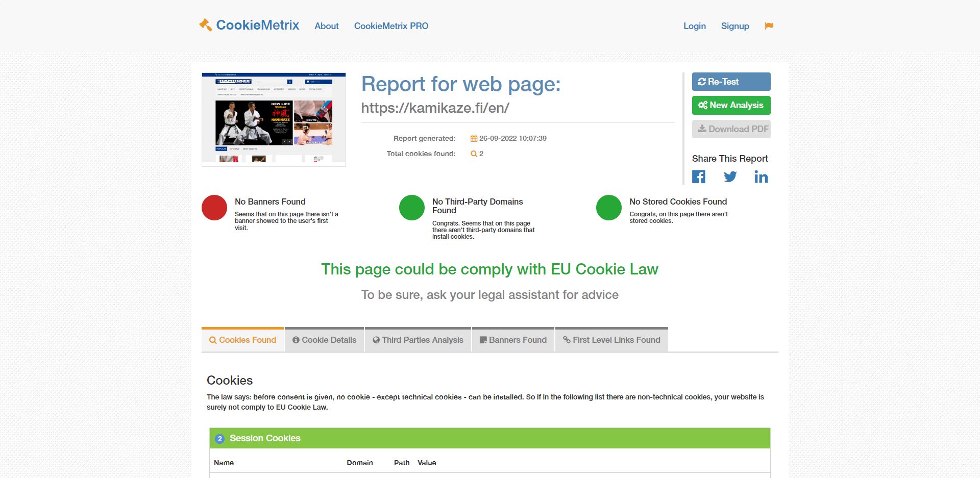Switch to Banners Found tab
This screenshot has height=478, width=980.
513,340
